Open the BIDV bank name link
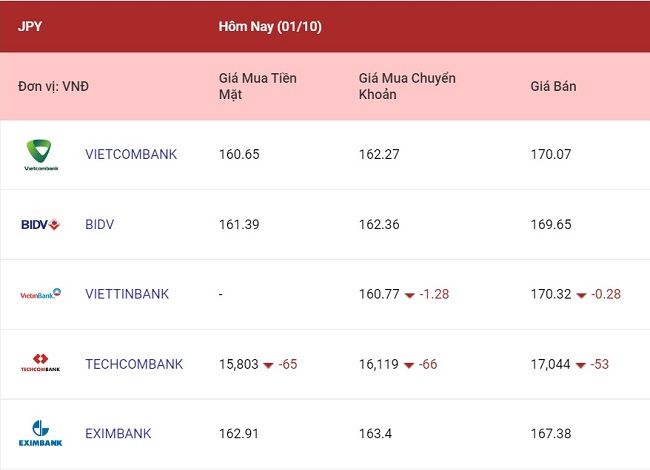 point(99,224)
